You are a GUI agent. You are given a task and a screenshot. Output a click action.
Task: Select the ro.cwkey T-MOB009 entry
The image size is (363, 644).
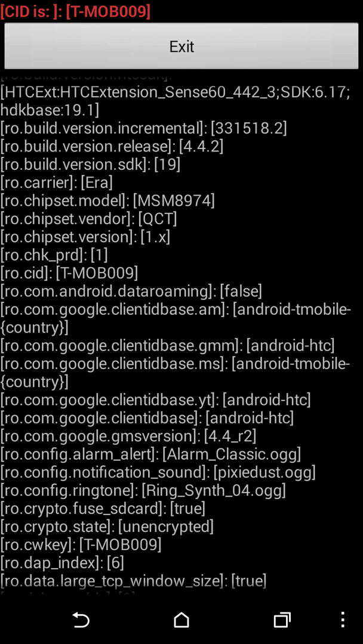(81, 544)
